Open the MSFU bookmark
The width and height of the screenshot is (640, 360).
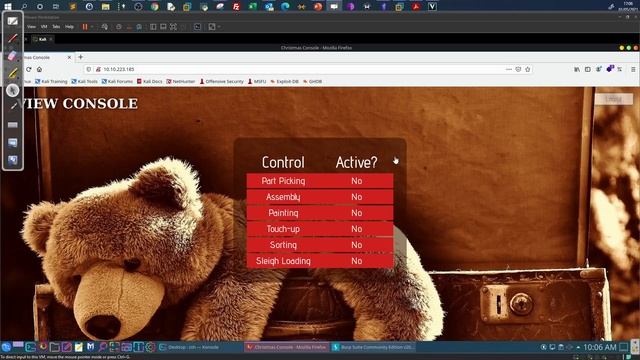click(257, 82)
